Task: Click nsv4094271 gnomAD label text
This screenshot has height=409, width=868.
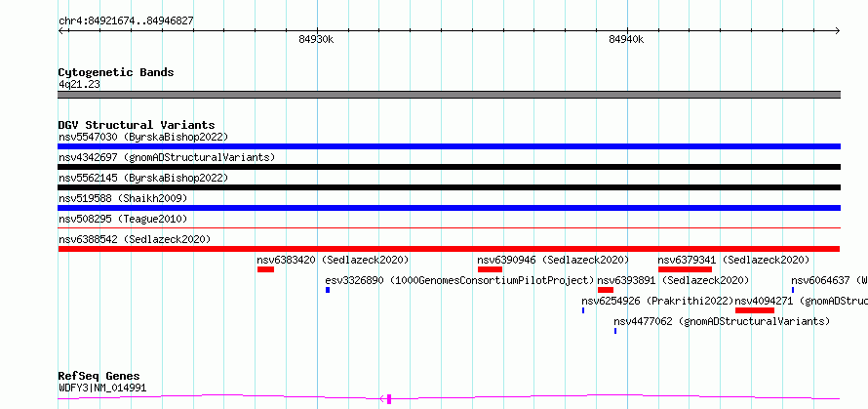Action: point(801,301)
